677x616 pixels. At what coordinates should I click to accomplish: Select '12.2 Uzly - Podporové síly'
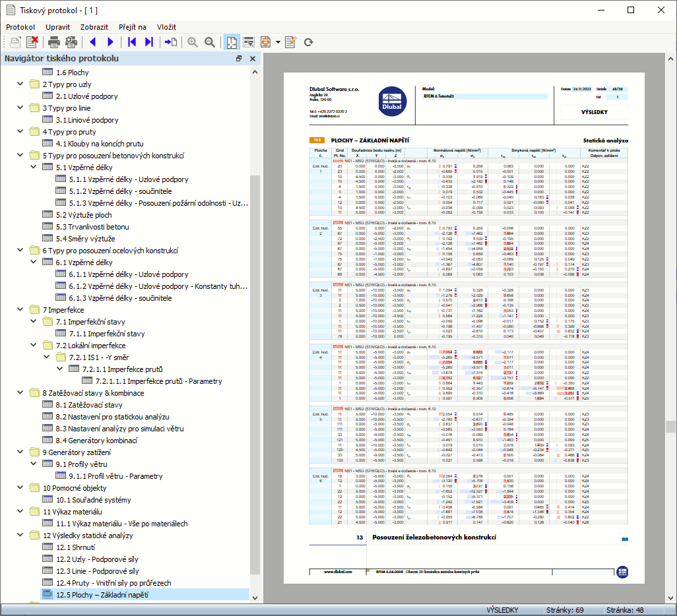pyautogui.click(x=97, y=559)
